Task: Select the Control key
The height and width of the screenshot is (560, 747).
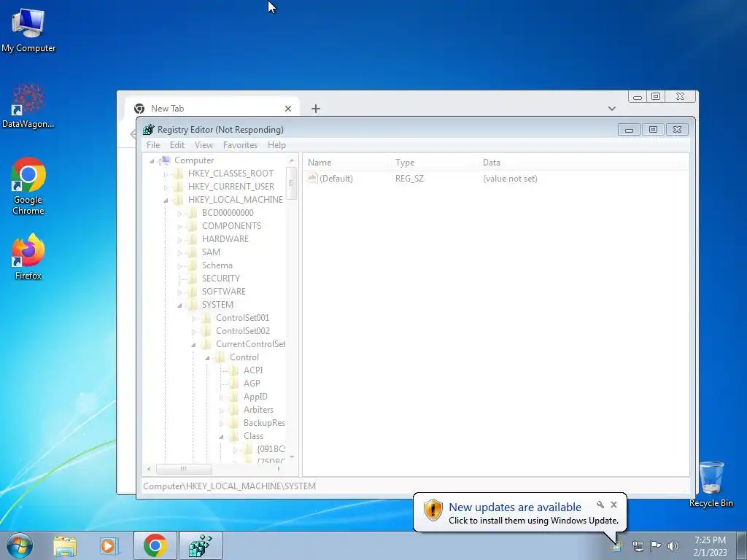Action: [x=244, y=357]
